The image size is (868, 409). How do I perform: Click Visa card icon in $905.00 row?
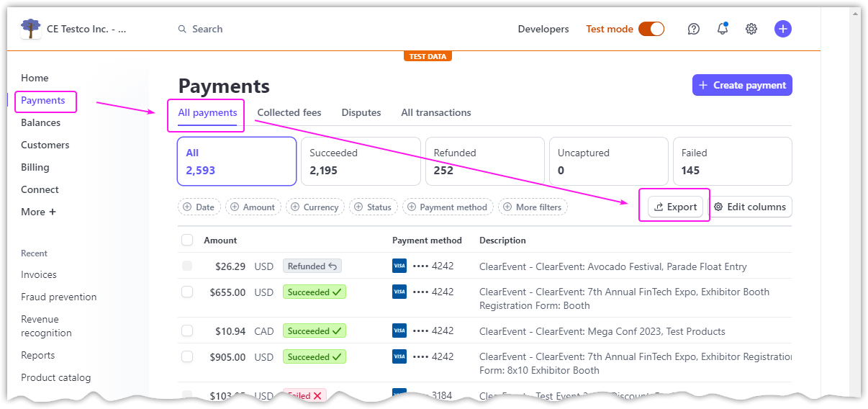399,356
